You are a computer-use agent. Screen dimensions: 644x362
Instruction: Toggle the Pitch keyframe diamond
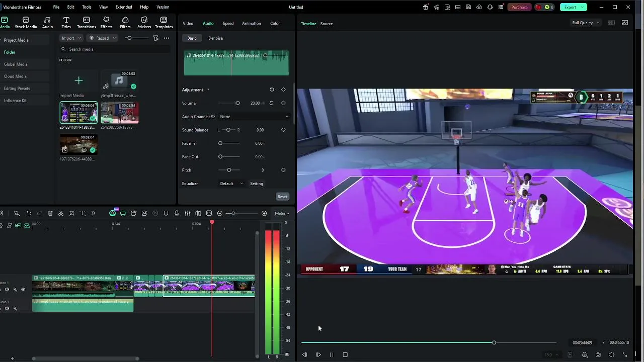283,170
